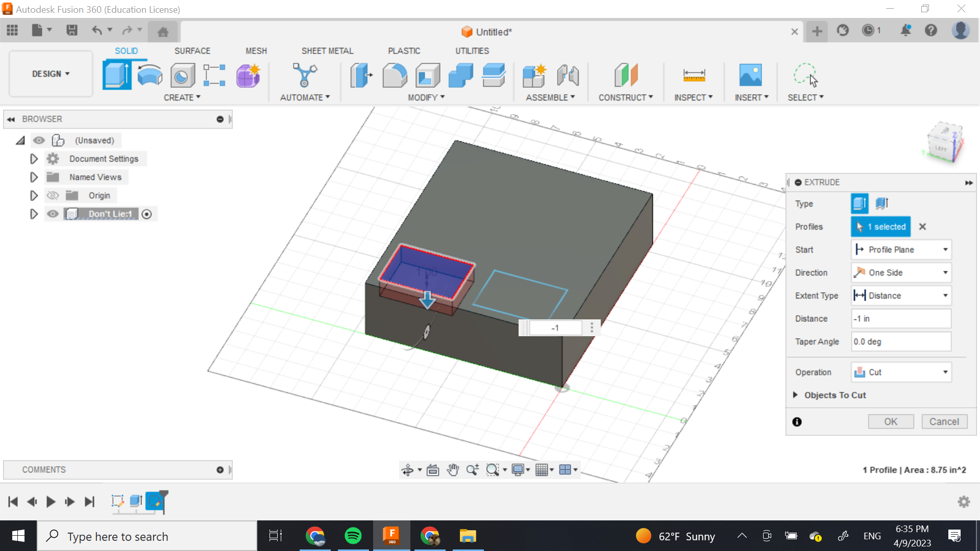Click the Thin Extrude type icon

(x=882, y=204)
